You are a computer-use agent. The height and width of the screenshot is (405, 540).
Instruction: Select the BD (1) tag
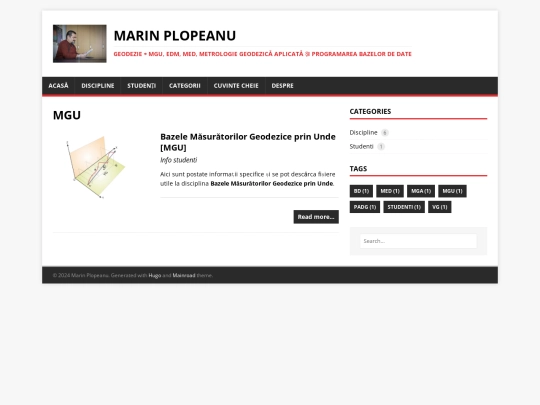tap(361, 191)
